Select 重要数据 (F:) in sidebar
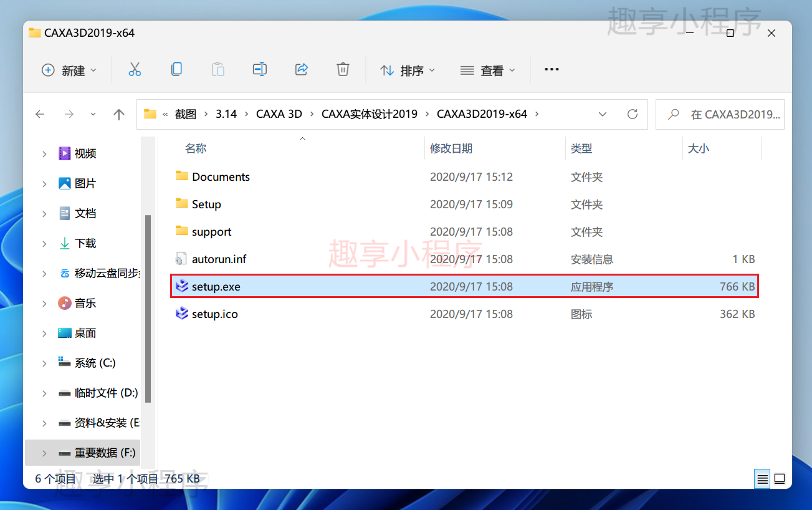This screenshot has width=812, height=510. (105, 453)
